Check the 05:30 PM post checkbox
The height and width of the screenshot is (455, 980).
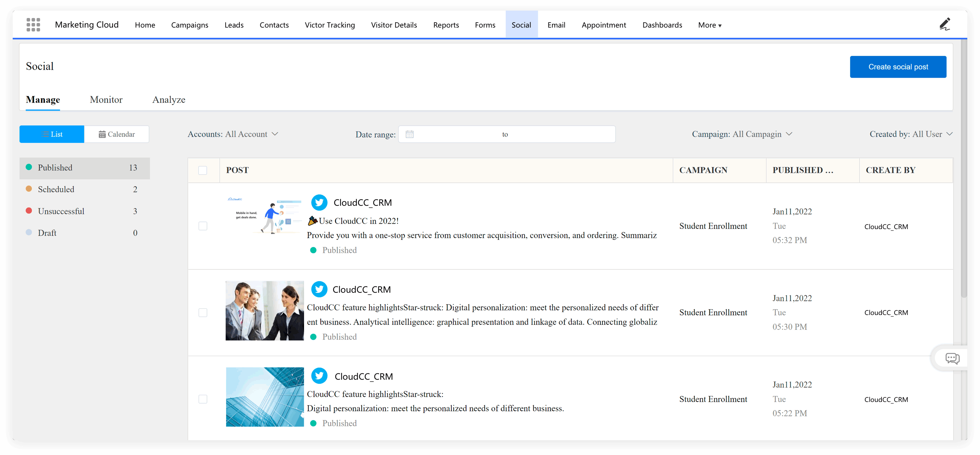[x=203, y=313]
